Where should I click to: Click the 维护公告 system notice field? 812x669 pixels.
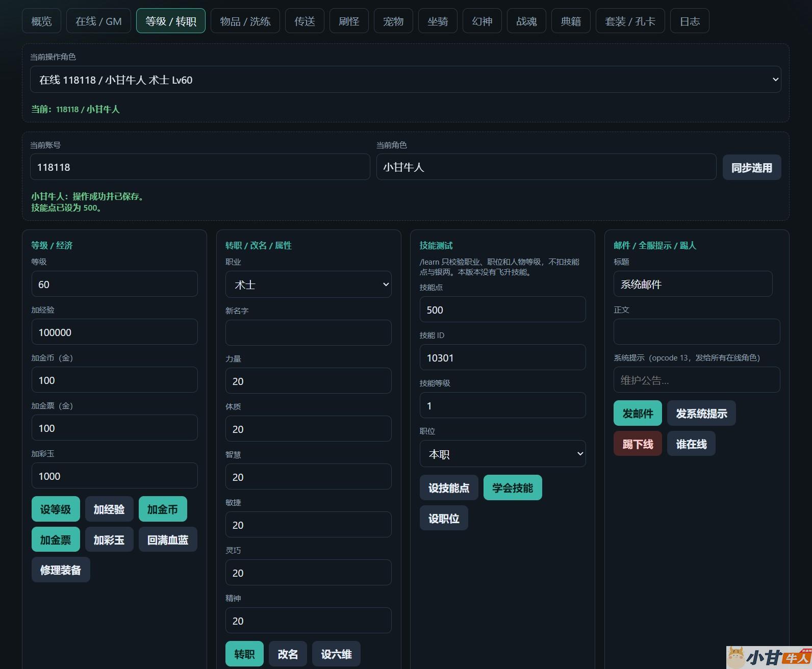tap(697, 380)
